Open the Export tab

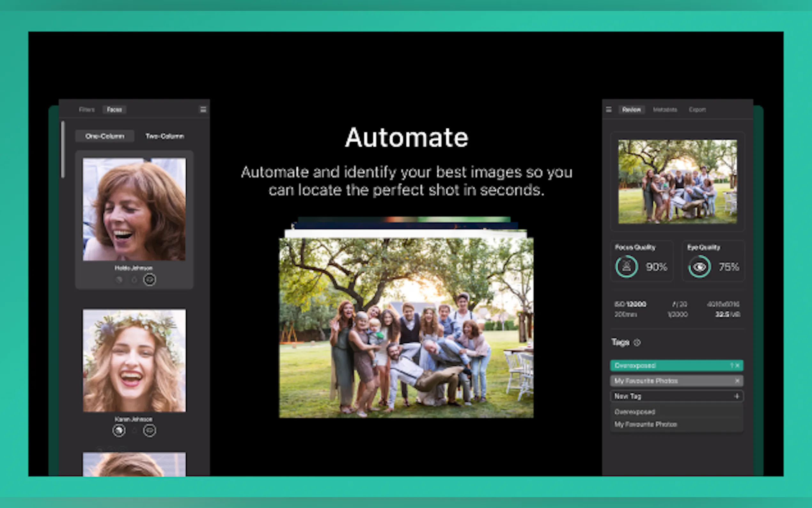(697, 109)
